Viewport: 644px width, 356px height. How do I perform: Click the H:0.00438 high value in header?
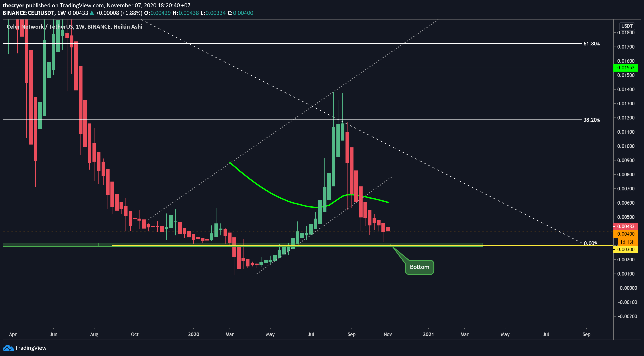tap(186, 13)
